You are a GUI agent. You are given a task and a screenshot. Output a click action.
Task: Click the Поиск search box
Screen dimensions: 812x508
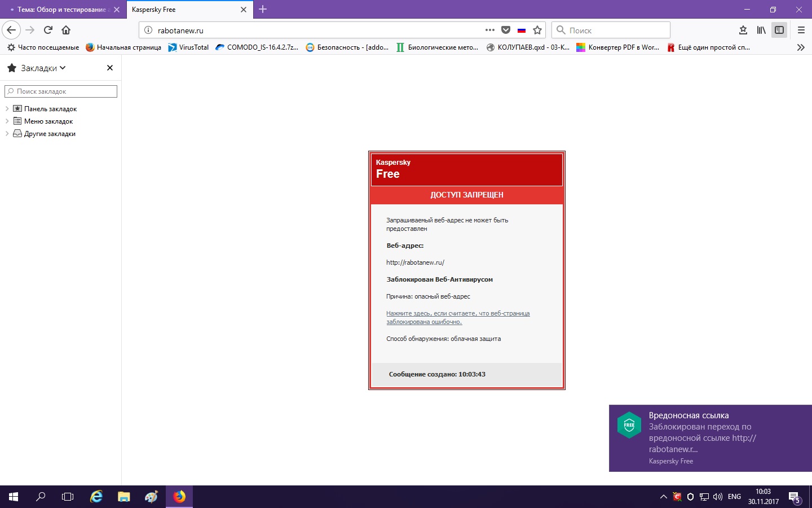pos(611,30)
